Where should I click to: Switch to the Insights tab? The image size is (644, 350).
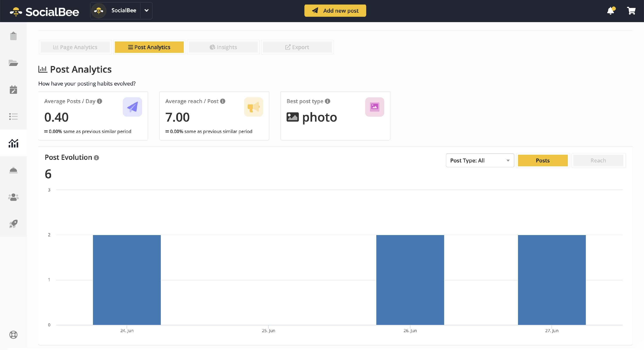coord(223,47)
